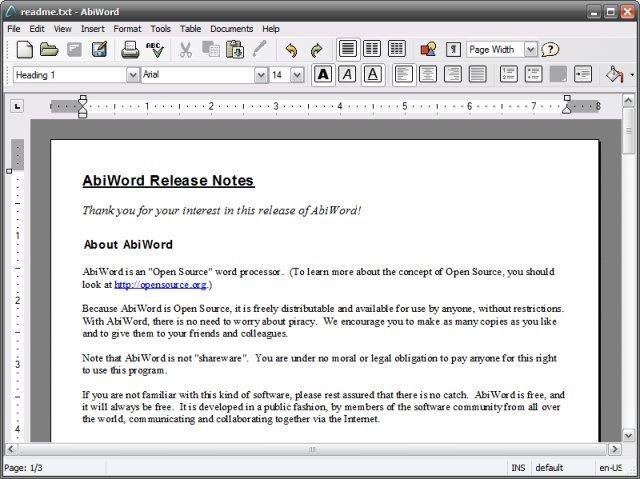
Task: Click the INS insert mode status indicator
Action: tap(518, 468)
